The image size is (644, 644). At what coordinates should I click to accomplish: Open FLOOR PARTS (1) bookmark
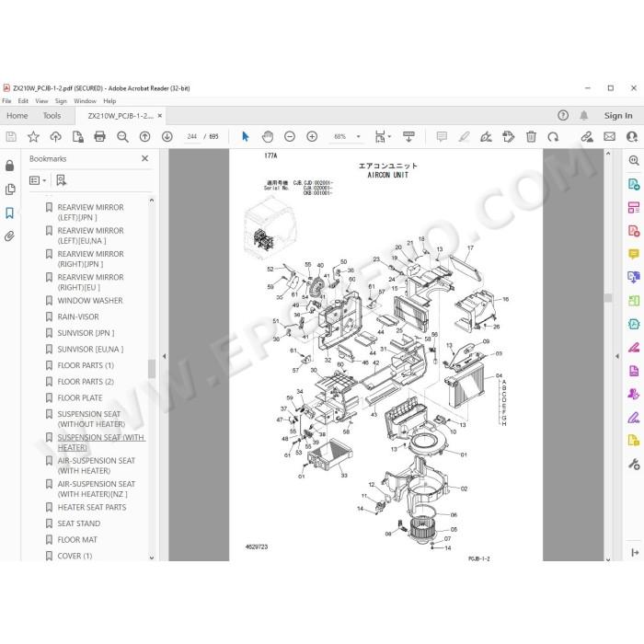[86, 365]
